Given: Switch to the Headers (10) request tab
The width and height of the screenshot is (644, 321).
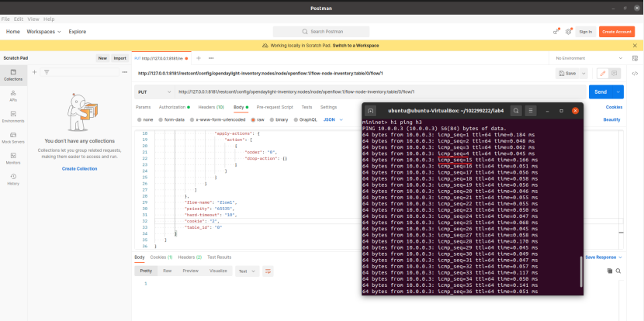Looking at the screenshot, I should pyautogui.click(x=211, y=107).
